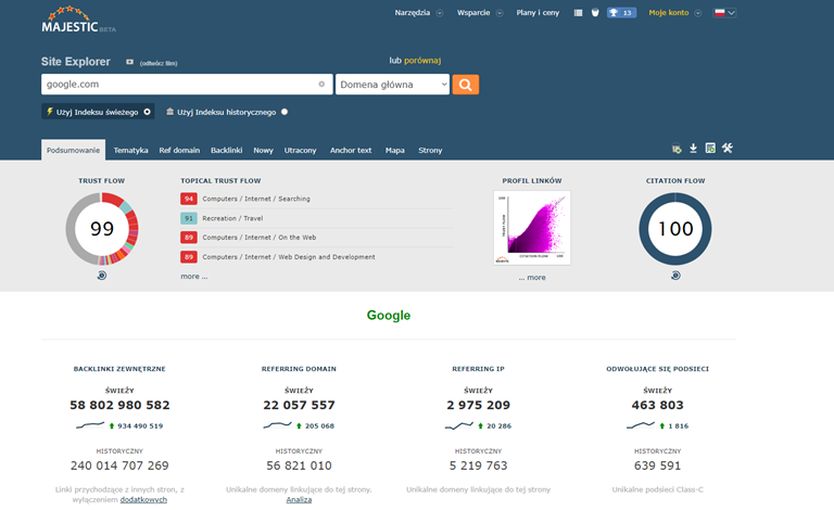
Task: Select the Użyj Indeksu historycznego radio option
Action: point(284,112)
